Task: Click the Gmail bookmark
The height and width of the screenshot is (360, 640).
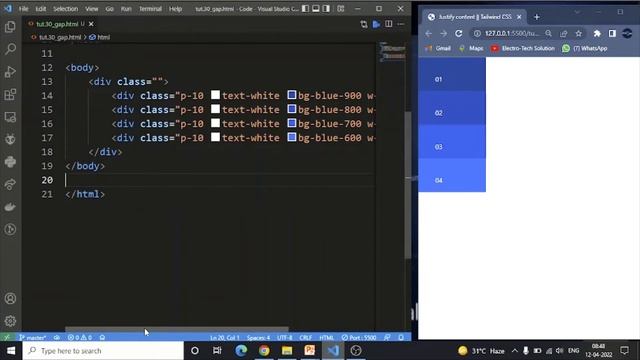Action: [x=438, y=48]
